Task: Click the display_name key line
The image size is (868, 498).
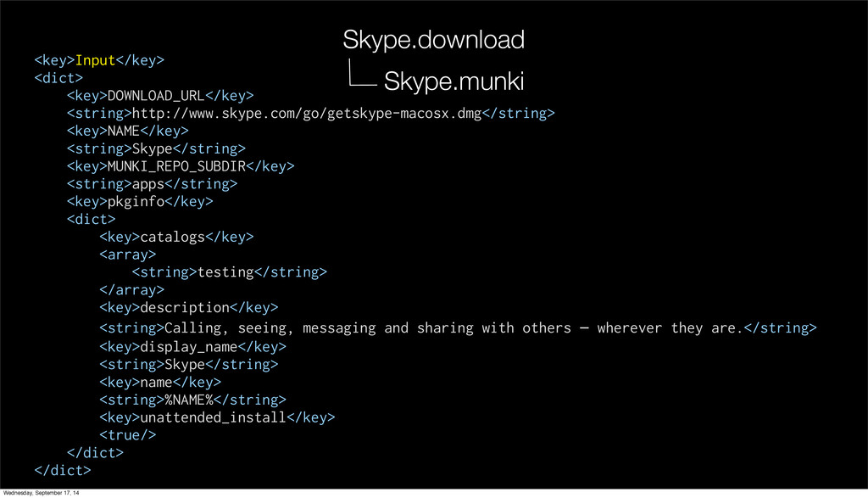Action: [192, 347]
